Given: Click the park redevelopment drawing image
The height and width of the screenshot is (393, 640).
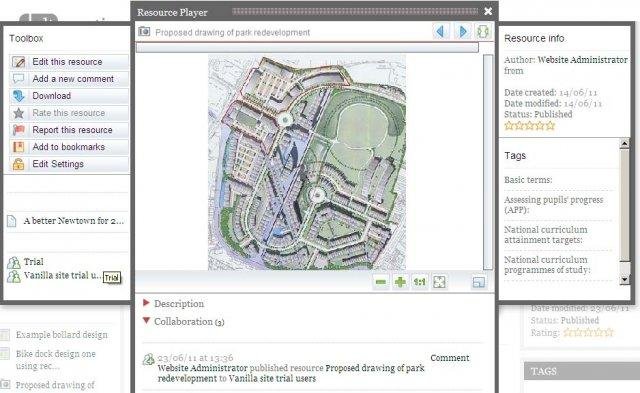Looking at the screenshot, I should click(307, 162).
